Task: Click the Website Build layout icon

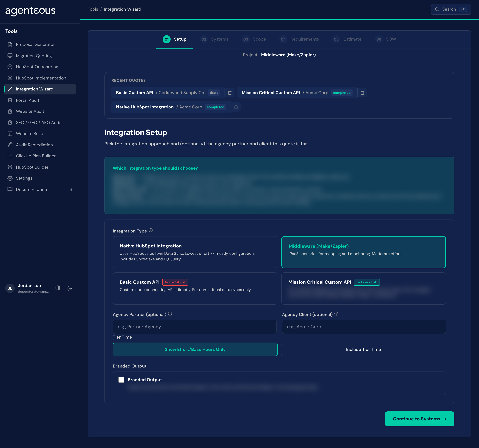Action: [10, 134]
